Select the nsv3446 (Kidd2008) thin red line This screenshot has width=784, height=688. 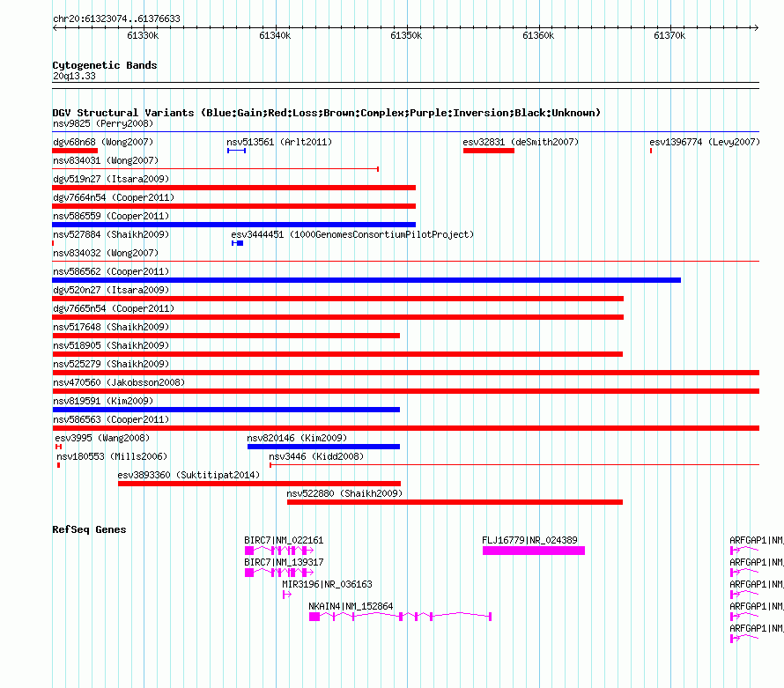[x=514, y=465]
